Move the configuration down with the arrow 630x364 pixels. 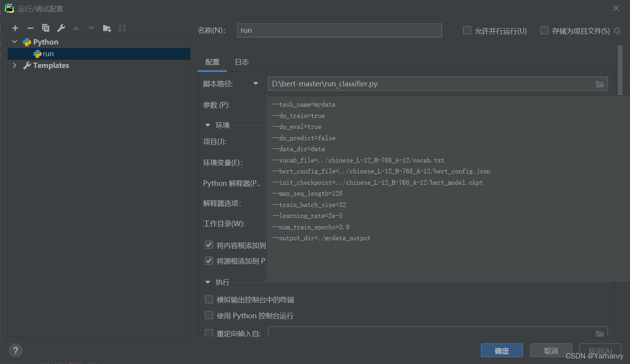(x=91, y=28)
